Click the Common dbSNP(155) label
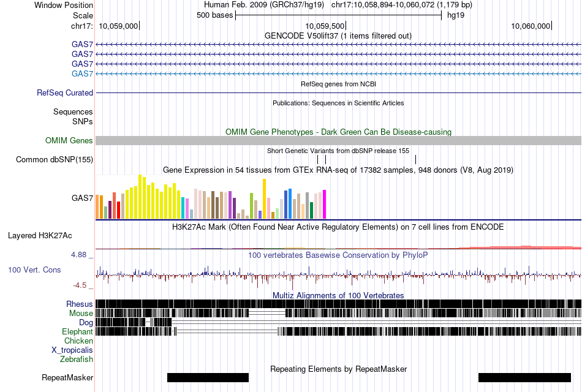Viewport: 582px width, 392px height. coord(55,160)
